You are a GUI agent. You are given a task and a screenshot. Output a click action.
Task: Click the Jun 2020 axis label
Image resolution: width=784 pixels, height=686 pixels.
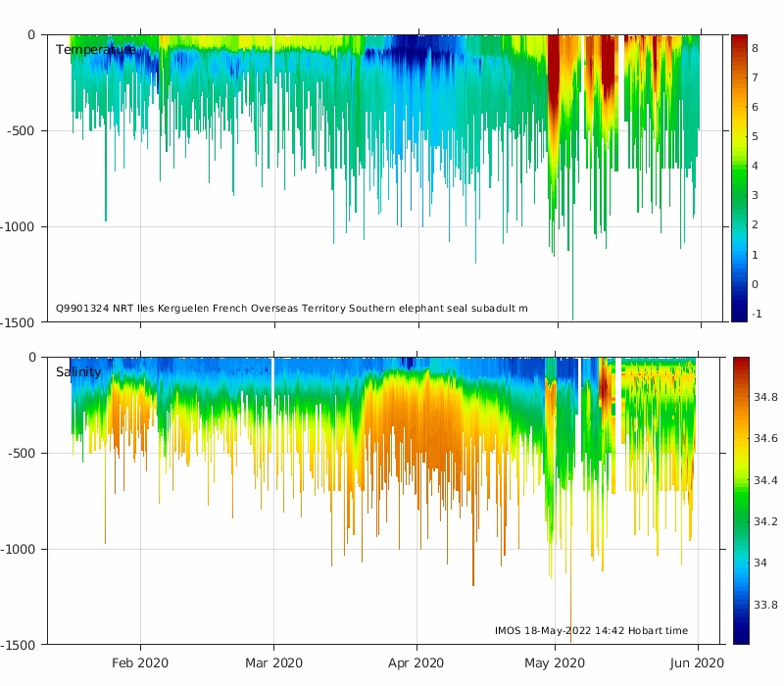(x=697, y=663)
